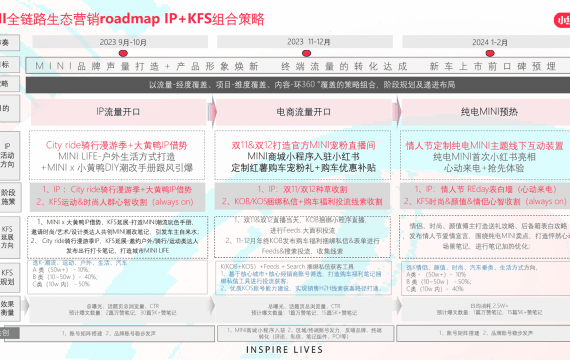Viewport: 570px width, 360px height.
Task: Click the arrow between 电商流量开口 and 纯电MINI预热
Action: pyautogui.click(x=397, y=111)
